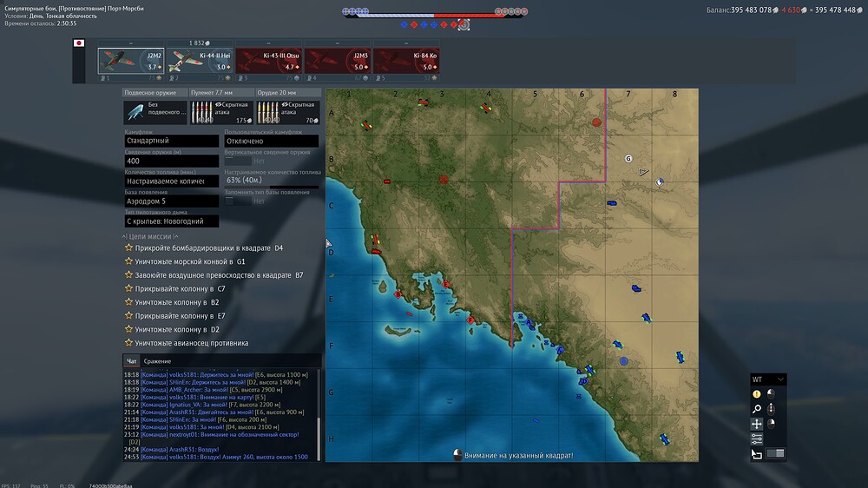Screen dimensions: 868x488
Task: Click objective text 'Уничтожьте авианосец противника'
Action: pos(192,343)
